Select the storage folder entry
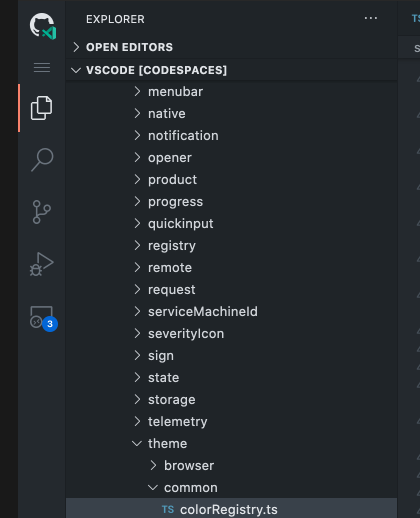Screen dimensions: 420x518 click(x=171, y=399)
